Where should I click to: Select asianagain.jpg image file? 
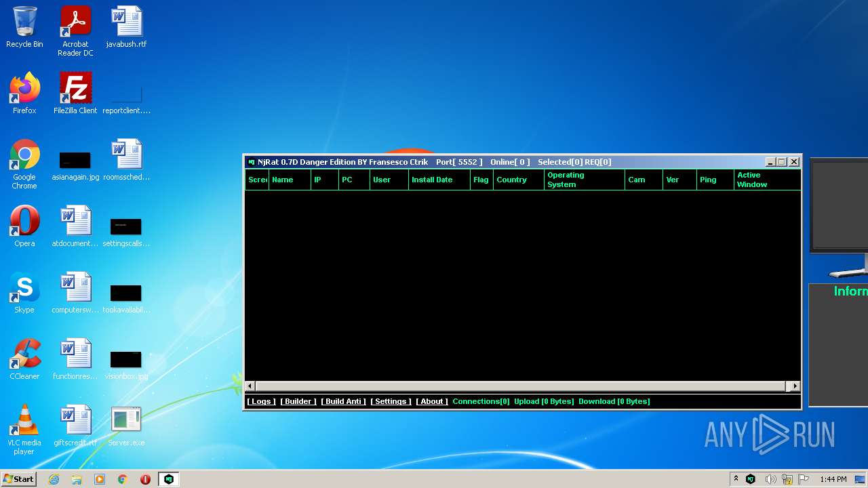coord(75,165)
